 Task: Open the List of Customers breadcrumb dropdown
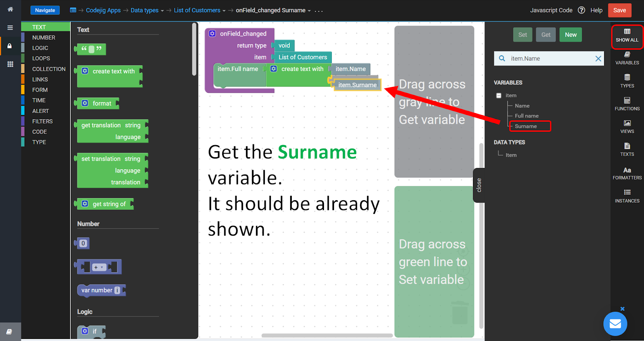coord(224,11)
